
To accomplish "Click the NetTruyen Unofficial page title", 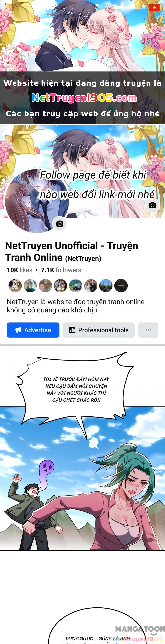I will pyautogui.click(x=72, y=252).
